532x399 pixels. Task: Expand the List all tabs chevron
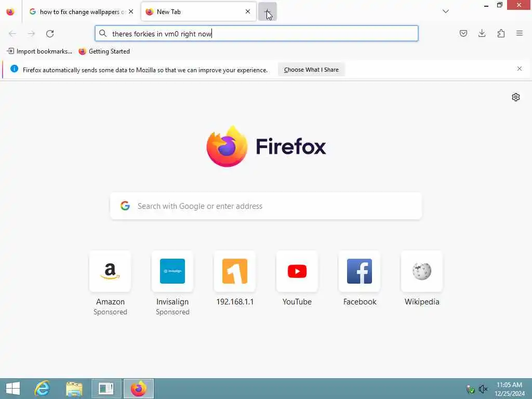point(445,11)
